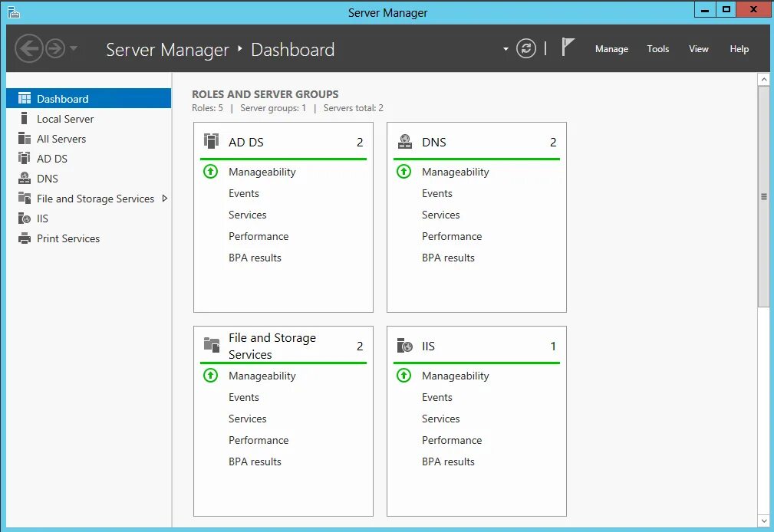The height and width of the screenshot is (532, 774).
Task: Click the Print Services printer icon
Action: coord(24,238)
